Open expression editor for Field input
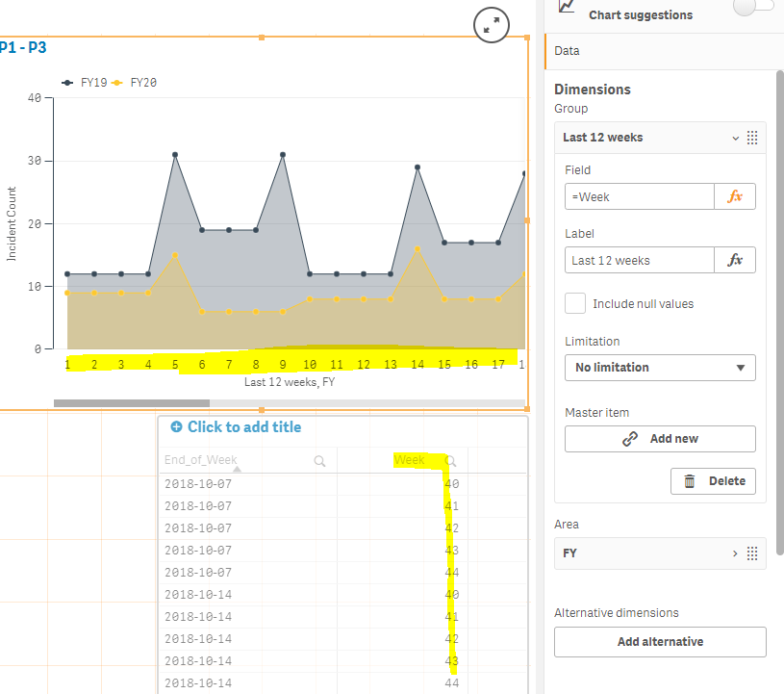This screenshot has height=694, width=784. click(x=735, y=196)
